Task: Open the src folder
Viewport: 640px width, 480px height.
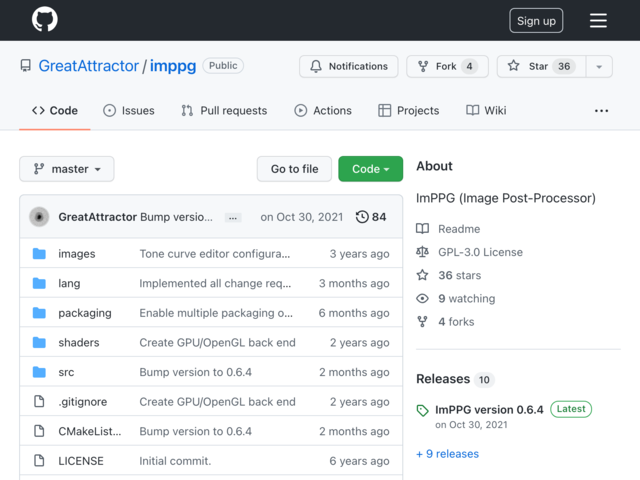Action: 66,372
